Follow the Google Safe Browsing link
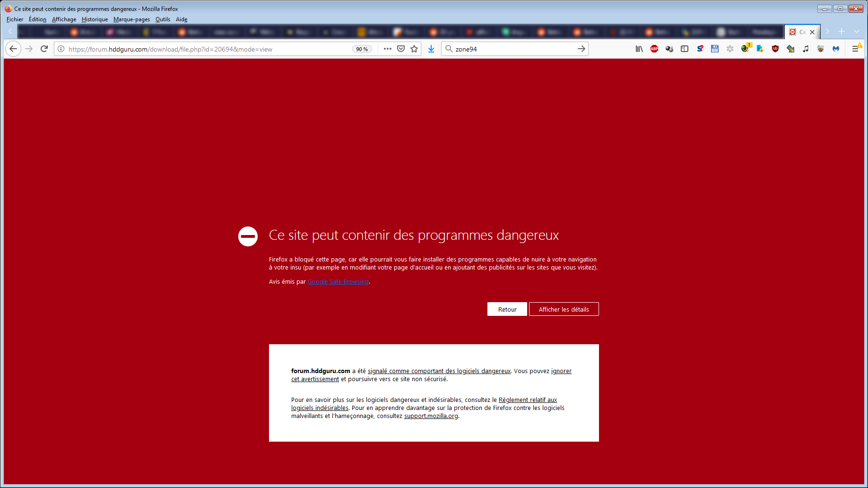Screen dimensions: 868x488 coord(338,282)
